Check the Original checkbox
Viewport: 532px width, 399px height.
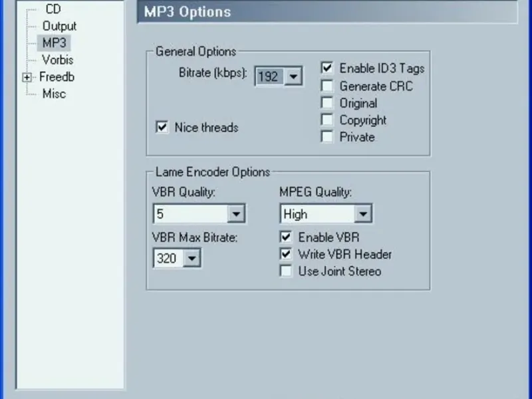pyautogui.click(x=327, y=103)
